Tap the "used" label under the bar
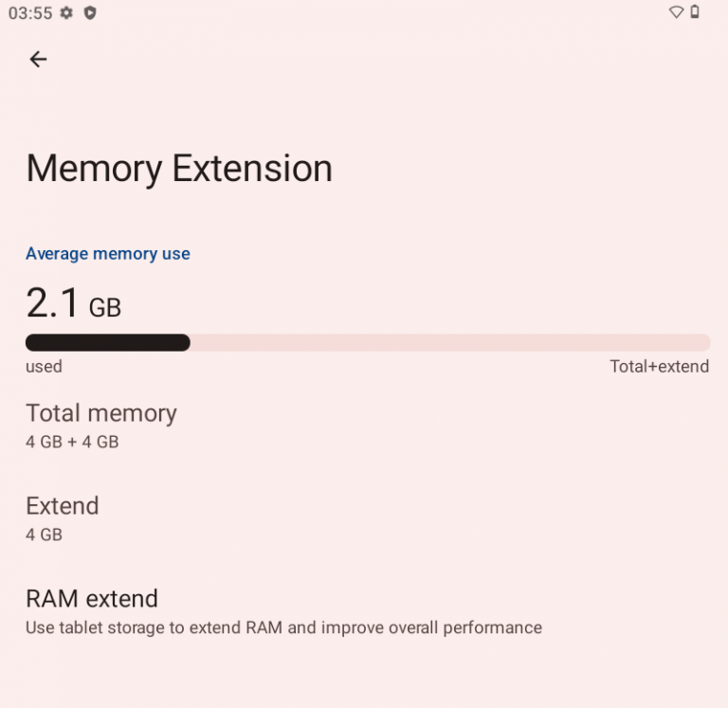728x708 pixels. (44, 367)
